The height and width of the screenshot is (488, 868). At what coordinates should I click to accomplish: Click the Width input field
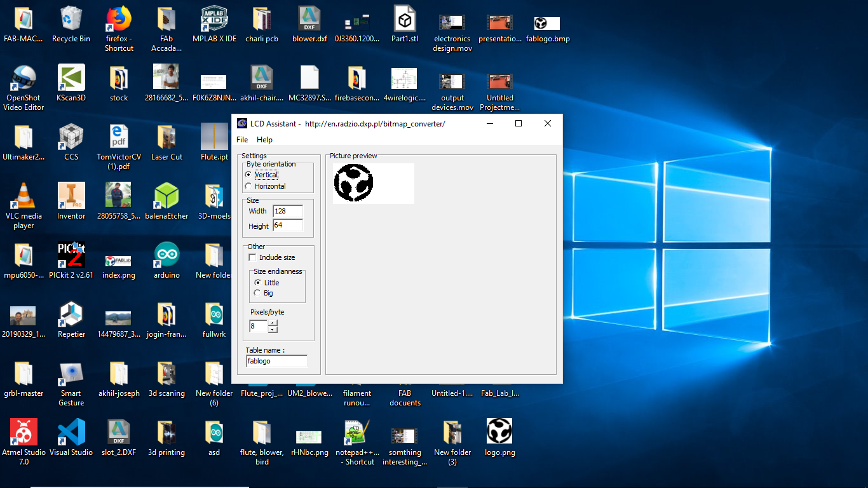click(287, 211)
